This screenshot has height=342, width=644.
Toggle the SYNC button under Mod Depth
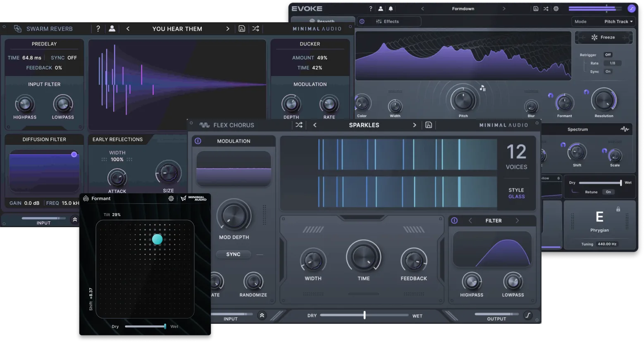click(233, 254)
